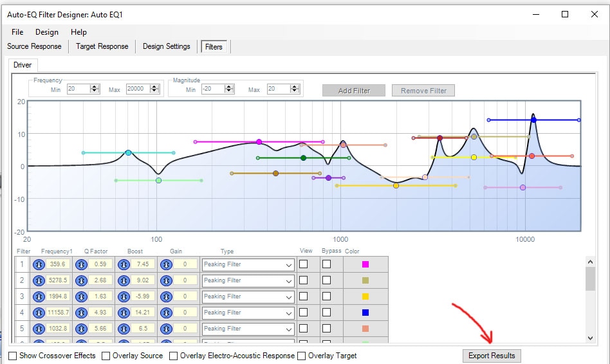Click Q Factor adjust icon for filter 3

(81, 296)
